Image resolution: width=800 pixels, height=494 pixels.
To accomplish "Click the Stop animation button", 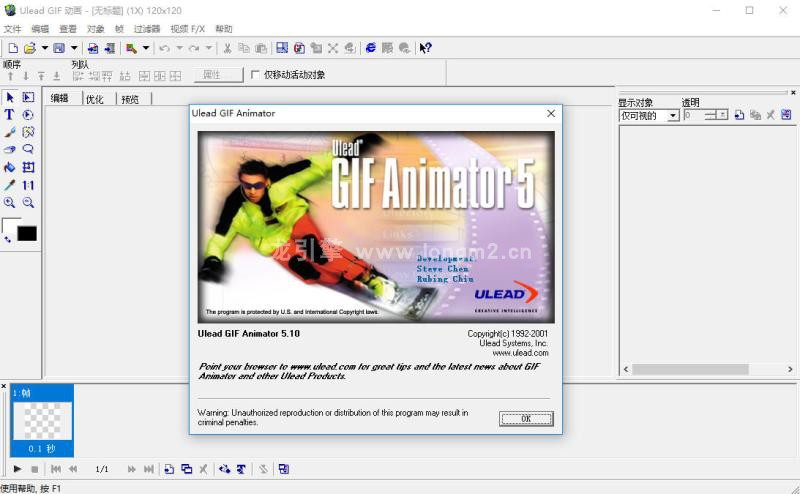I will click(35, 469).
